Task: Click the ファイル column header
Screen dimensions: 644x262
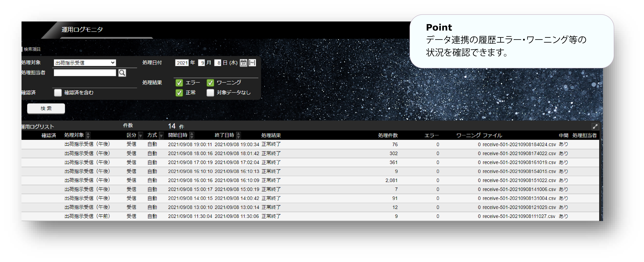Action: 492,135
